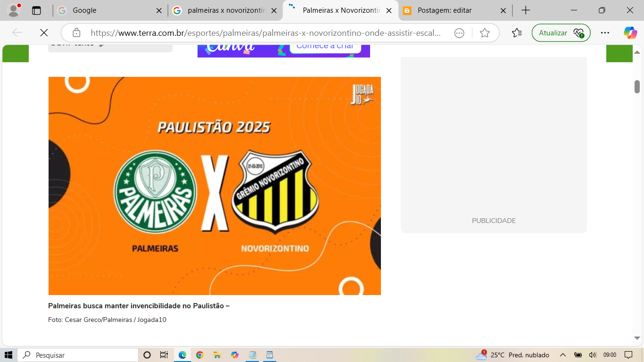
Task: Click the terra.com.br address bar
Action: pos(266,33)
